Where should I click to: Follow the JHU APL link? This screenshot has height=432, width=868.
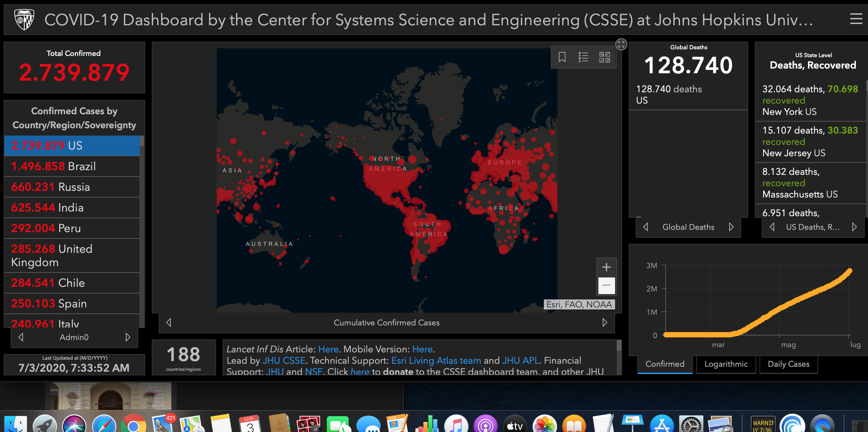[x=521, y=360]
